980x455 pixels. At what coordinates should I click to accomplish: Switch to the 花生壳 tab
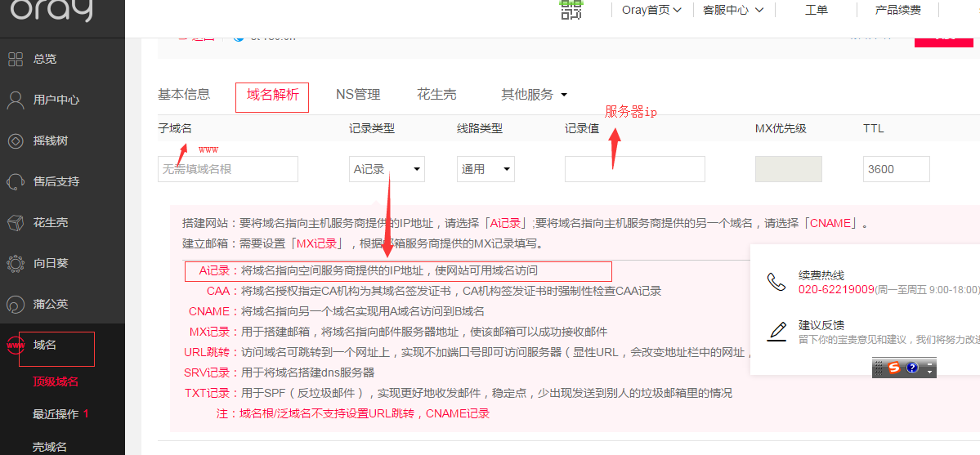point(437,95)
